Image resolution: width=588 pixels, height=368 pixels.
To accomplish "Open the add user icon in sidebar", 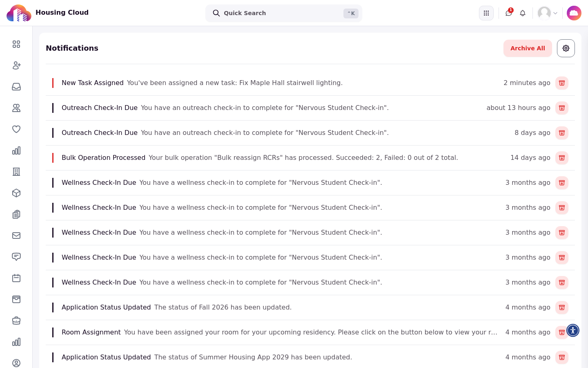I will [16, 65].
